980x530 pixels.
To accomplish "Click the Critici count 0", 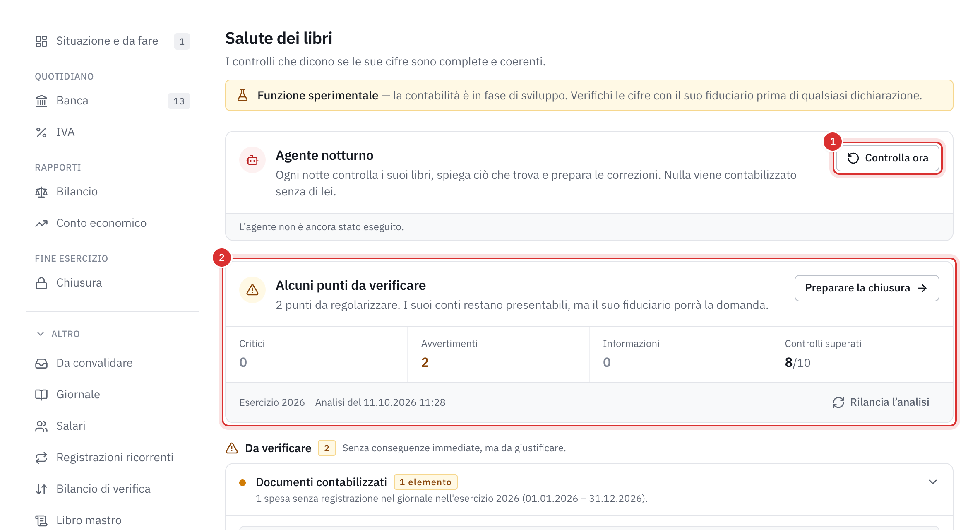I will [x=243, y=362].
